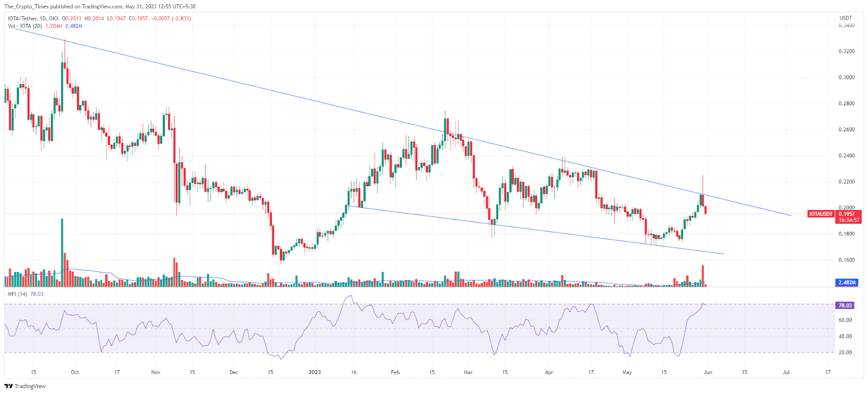Click the Vol · IOTA (20) indicator title
This screenshot has width=868, height=394.
pyautogui.click(x=25, y=26)
